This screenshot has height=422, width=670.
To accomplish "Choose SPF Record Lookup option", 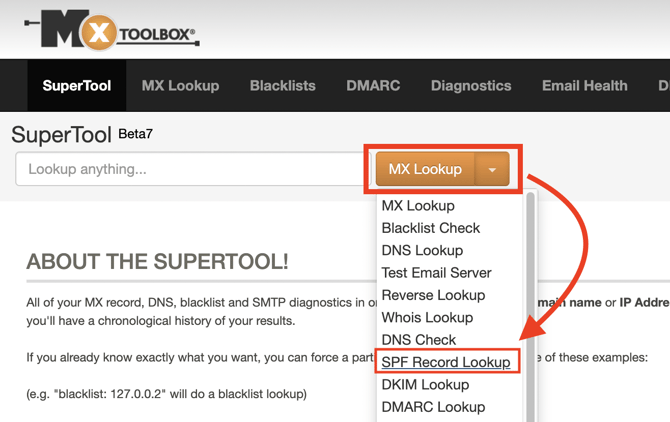I will (x=446, y=362).
